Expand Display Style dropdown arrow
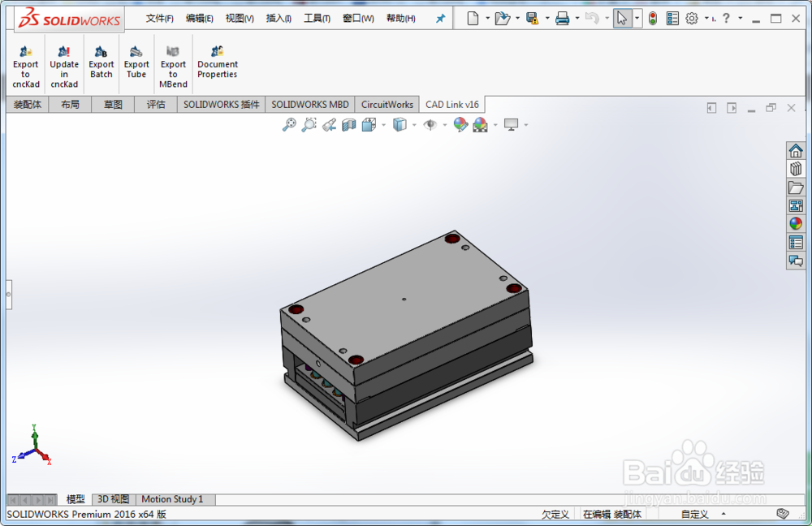 tap(414, 125)
